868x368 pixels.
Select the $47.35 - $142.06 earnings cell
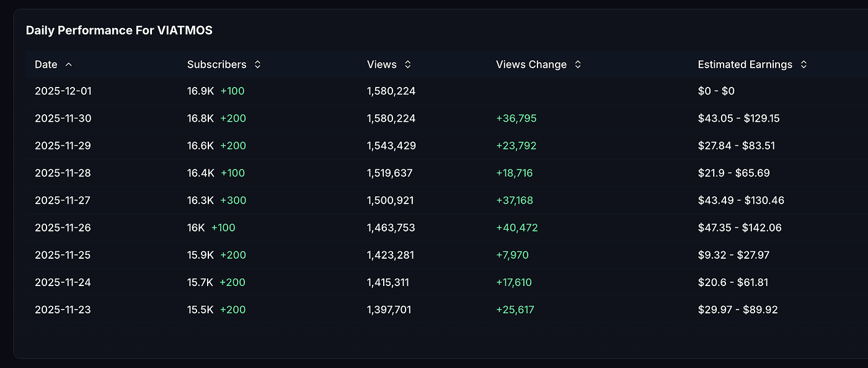pos(739,228)
